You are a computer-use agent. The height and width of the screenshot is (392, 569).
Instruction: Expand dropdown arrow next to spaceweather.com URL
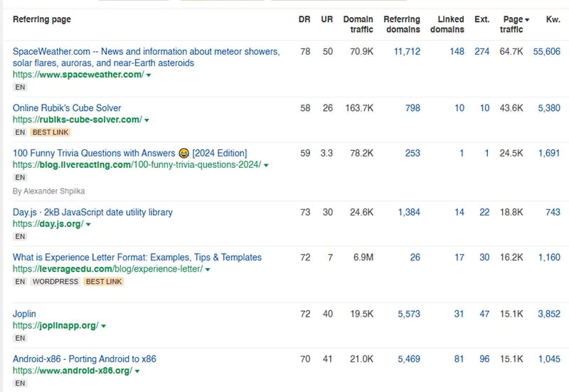pos(149,75)
